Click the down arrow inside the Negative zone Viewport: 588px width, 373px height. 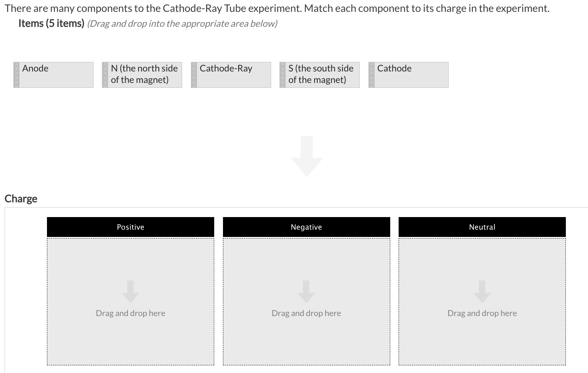[x=306, y=291]
